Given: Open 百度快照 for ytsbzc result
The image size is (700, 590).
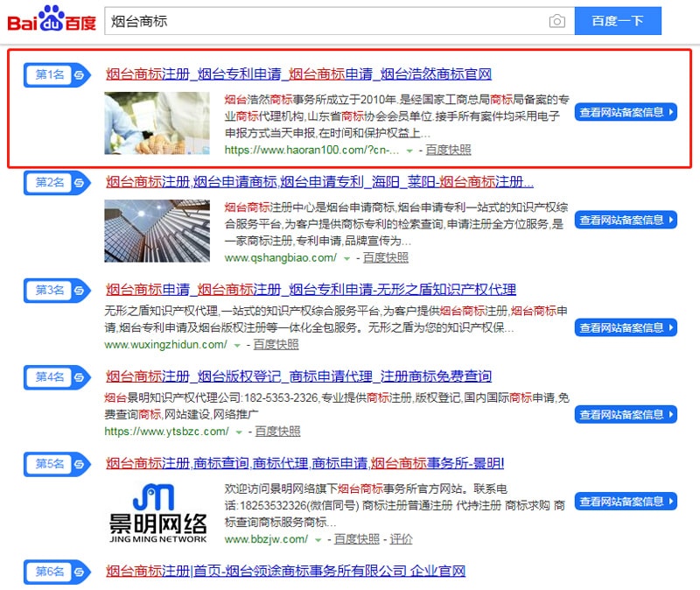Looking at the screenshot, I should coord(277,432).
